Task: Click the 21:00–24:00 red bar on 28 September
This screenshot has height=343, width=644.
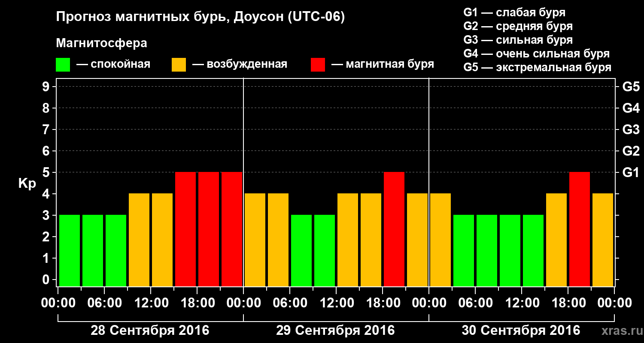Action: coord(232,229)
